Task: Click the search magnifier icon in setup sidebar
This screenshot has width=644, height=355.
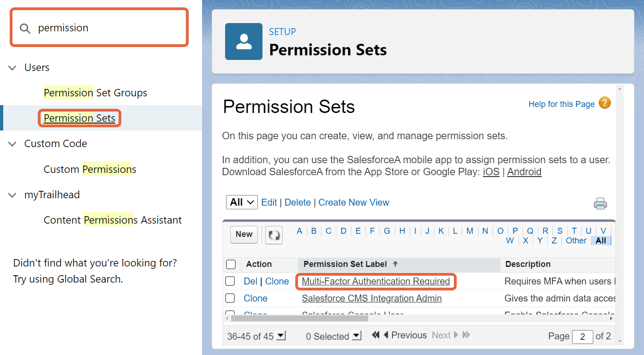Action: click(x=25, y=28)
